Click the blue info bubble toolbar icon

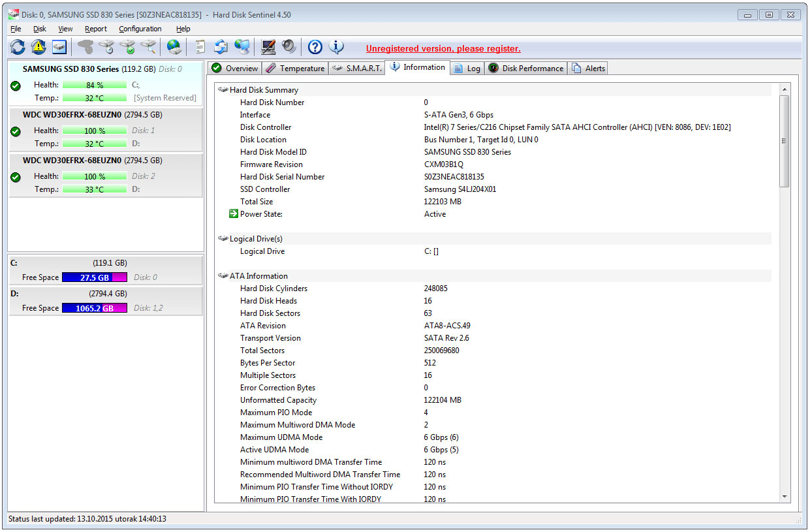336,47
